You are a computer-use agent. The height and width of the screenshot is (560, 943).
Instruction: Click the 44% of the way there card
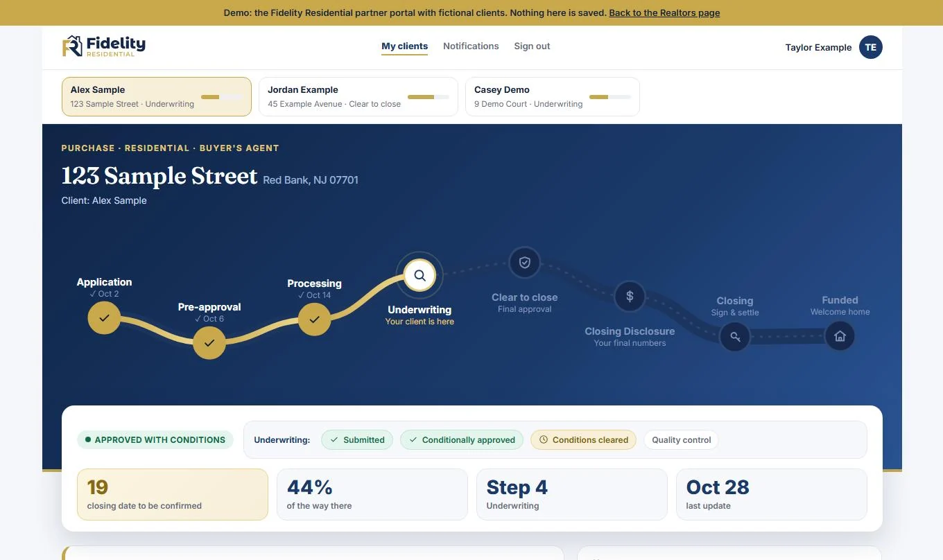[x=372, y=494]
